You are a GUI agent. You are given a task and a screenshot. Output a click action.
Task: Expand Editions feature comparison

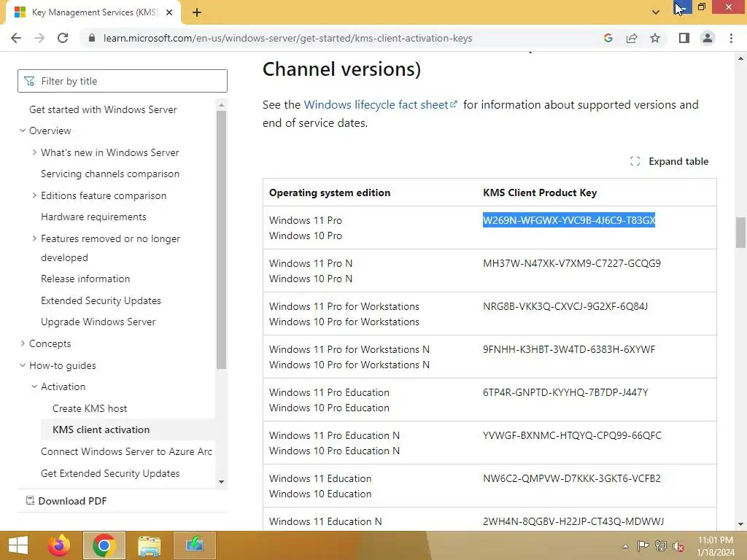(34, 195)
